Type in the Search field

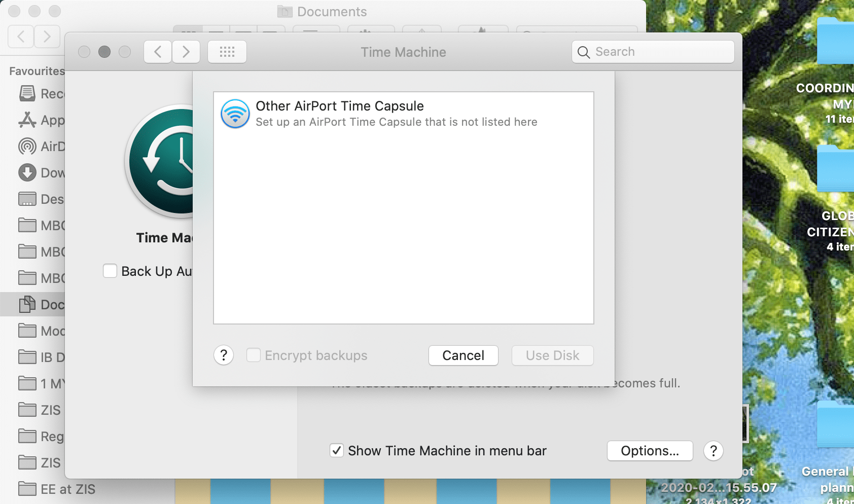point(654,52)
